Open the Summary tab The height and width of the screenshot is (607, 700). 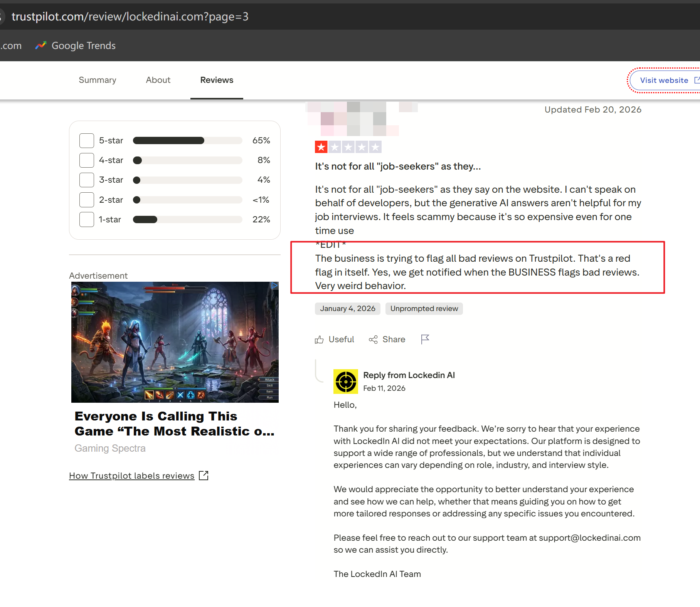pos(98,80)
